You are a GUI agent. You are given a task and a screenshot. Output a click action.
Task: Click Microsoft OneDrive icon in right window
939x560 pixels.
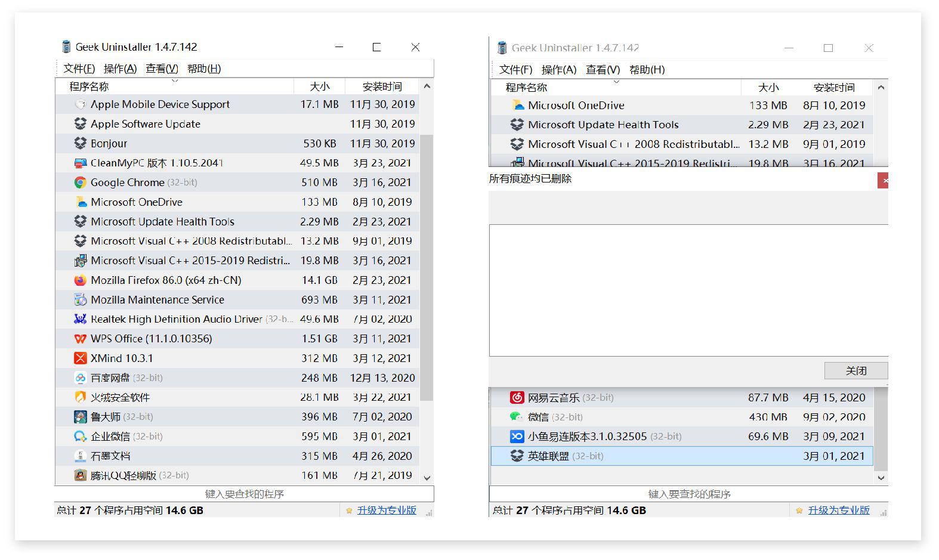(517, 106)
